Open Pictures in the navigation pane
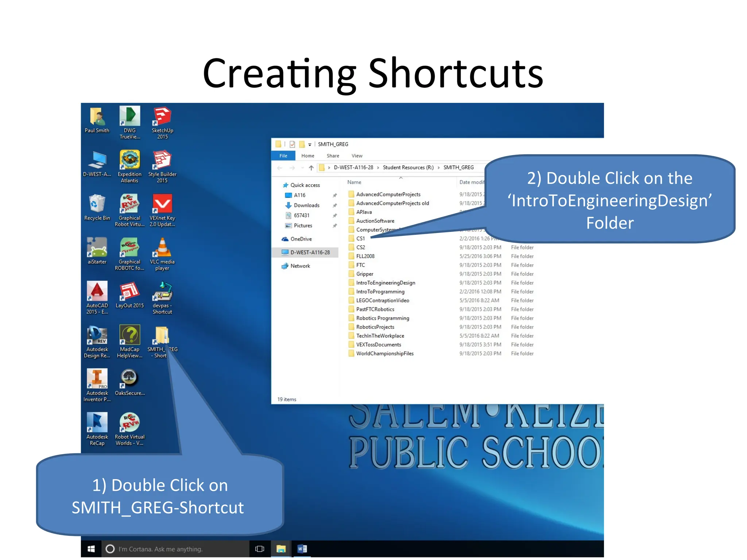 (299, 226)
